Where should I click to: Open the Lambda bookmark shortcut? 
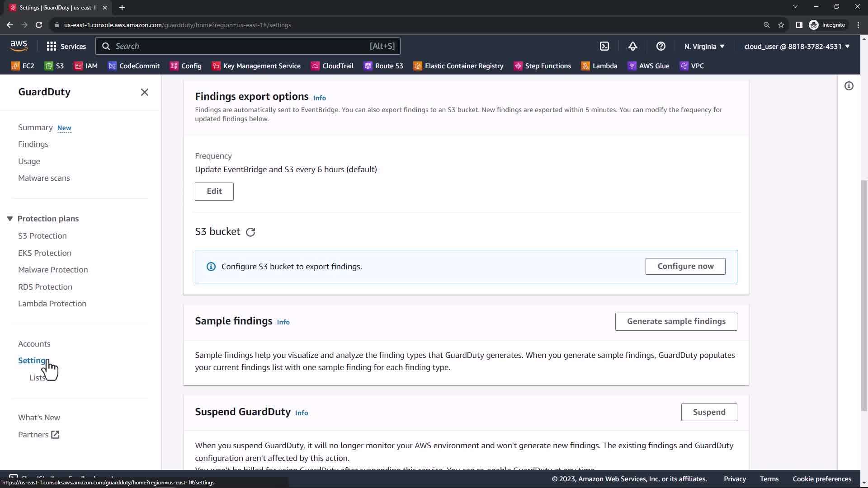click(599, 66)
